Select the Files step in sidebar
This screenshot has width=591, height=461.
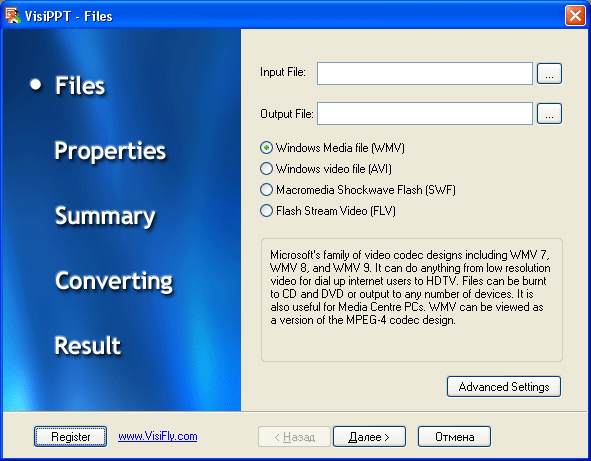coord(80,86)
